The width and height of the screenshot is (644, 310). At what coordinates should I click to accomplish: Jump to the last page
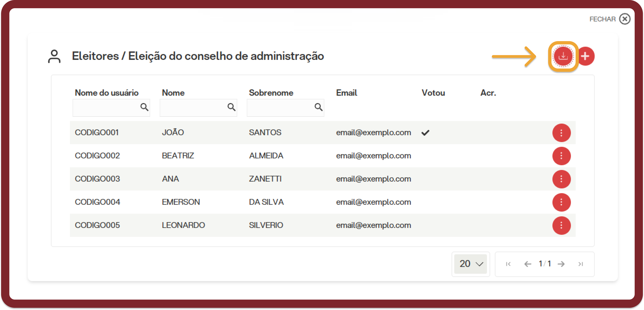581,264
